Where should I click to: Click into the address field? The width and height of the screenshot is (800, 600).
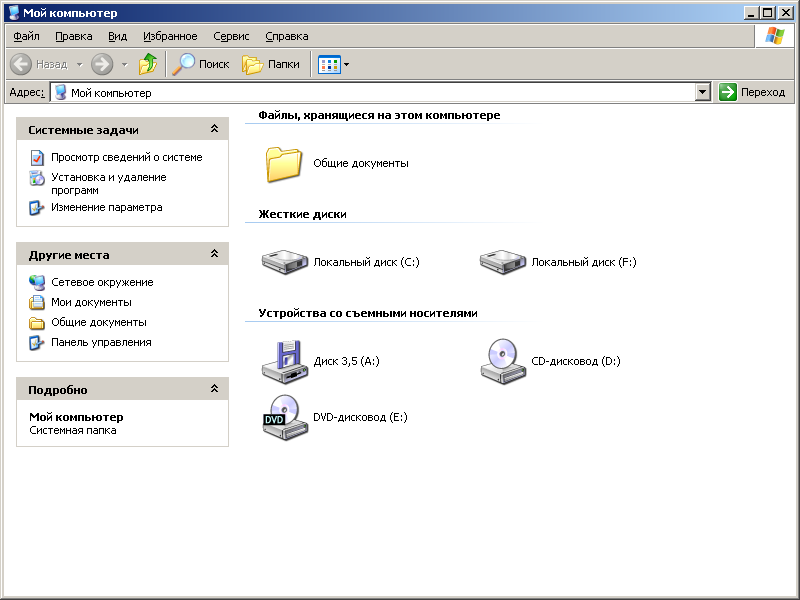coord(378,93)
